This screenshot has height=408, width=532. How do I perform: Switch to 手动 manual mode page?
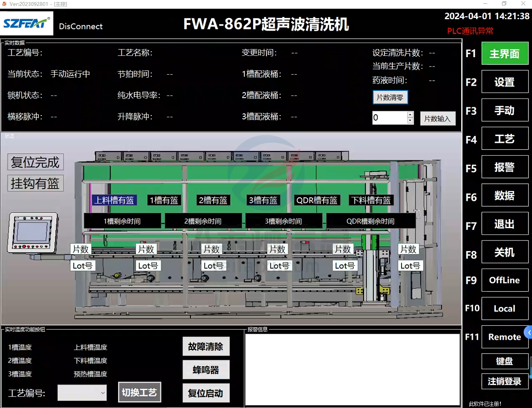[x=505, y=110]
